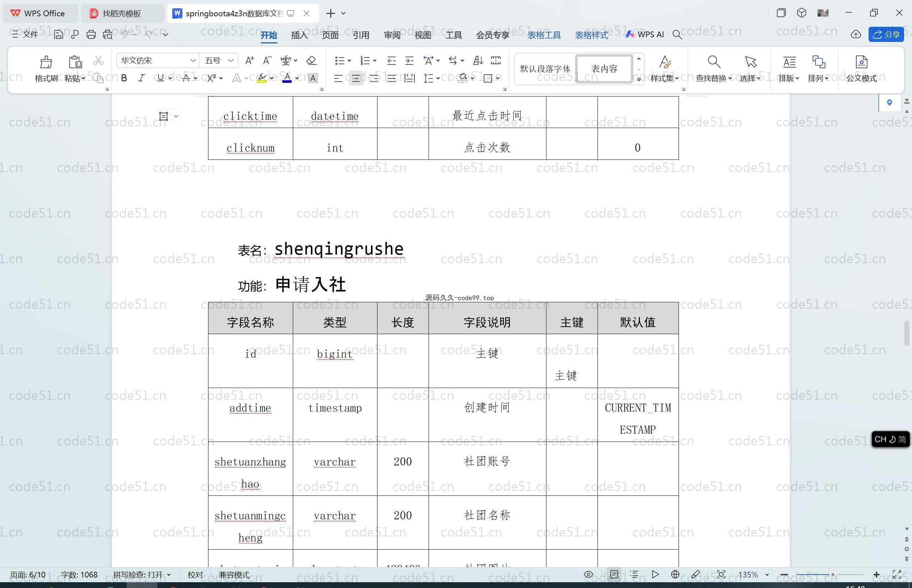This screenshot has height=588, width=912.
Task: Click the Find and Replace magnifier icon
Action: pyautogui.click(x=714, y=62)
